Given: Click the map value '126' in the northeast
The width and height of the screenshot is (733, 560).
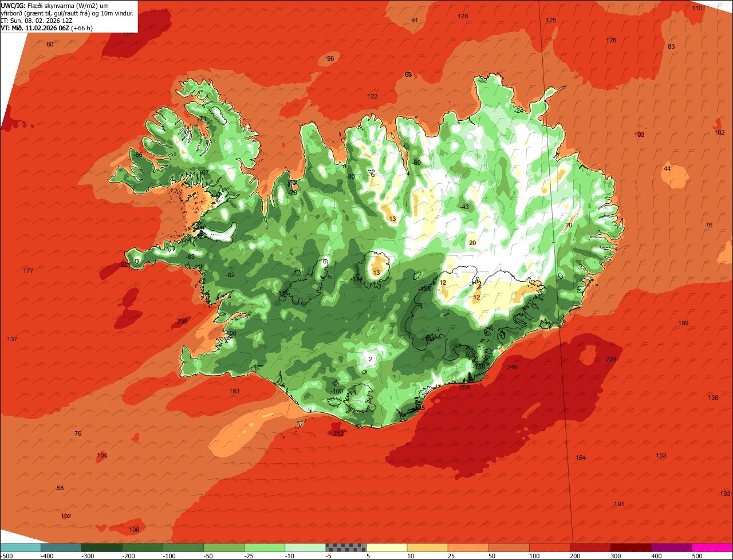Looking at the screenshot, I should pyautogui.click(x=611, y=41).
